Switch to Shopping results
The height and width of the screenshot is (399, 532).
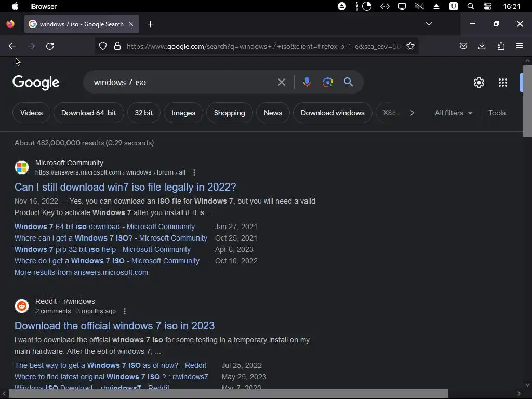(x=229, y=113)
